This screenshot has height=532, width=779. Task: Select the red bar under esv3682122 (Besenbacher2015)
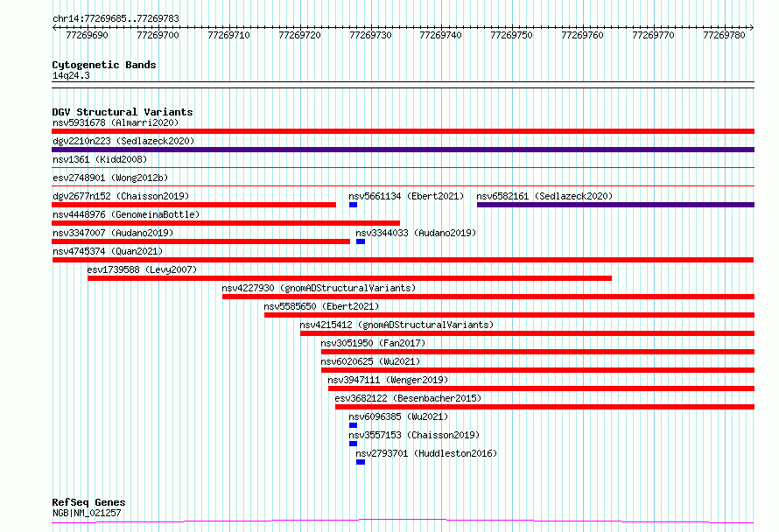click(544, 407)
